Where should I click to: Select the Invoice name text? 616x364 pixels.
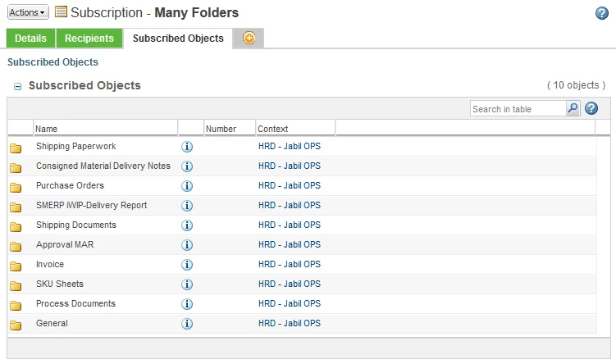coord(50,264)
